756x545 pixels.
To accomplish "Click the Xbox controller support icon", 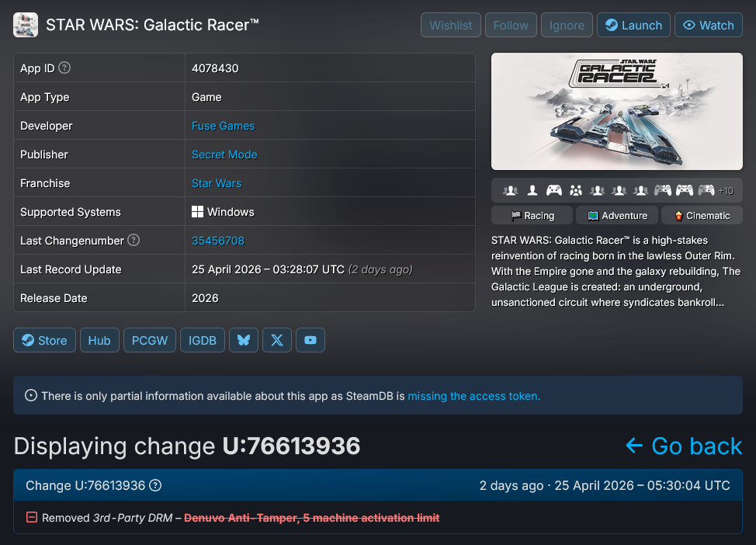I will [554, 190].
